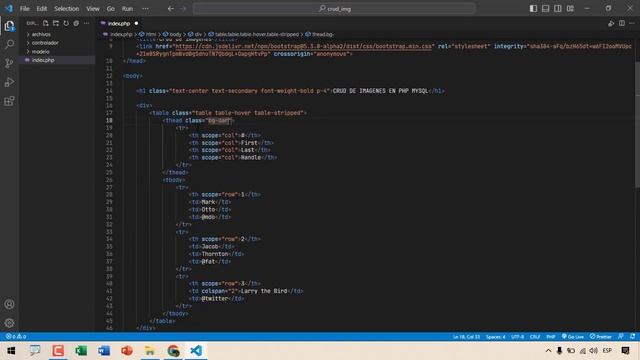Viewport: 640px width, 360px height.
Task: Toggle the bottom panel
Action: tap(546, 9)
